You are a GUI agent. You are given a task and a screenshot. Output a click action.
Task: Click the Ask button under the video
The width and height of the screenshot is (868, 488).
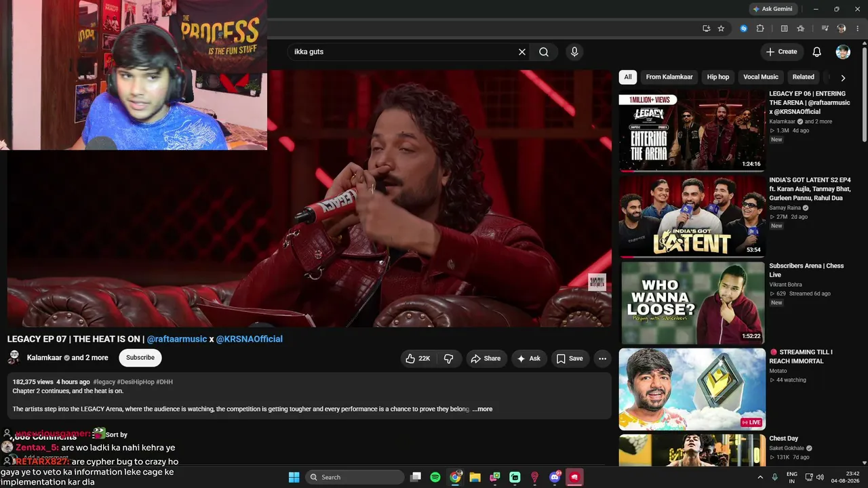pyautogui.click(x=529, y=359)
